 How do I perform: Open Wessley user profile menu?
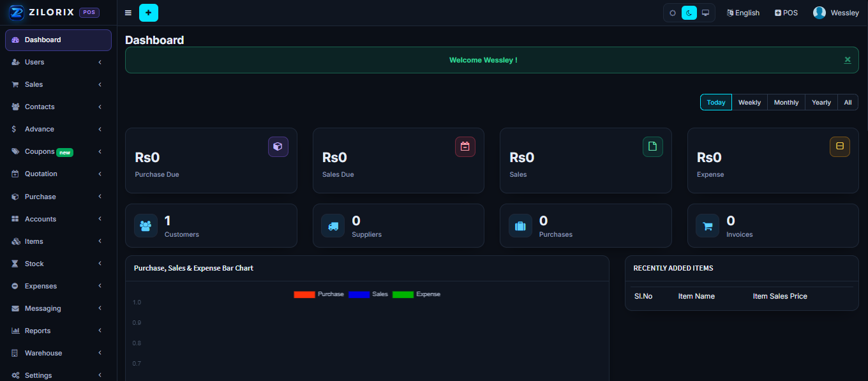click(836, 13)
